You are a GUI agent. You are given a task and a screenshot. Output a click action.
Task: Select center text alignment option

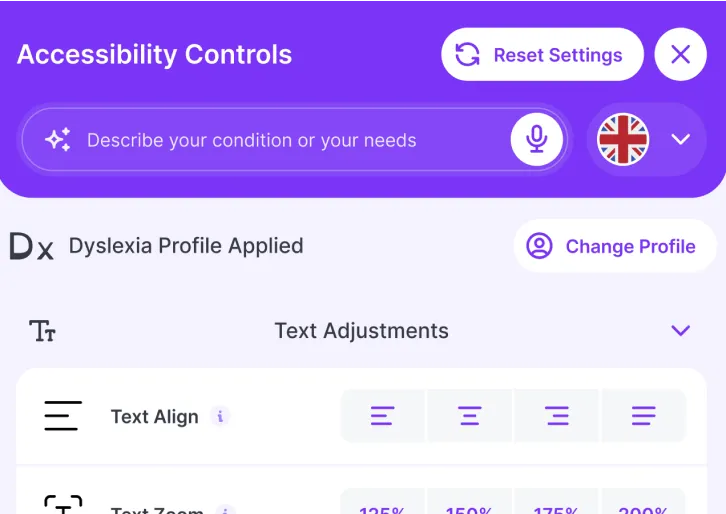(x=470, y=416)
